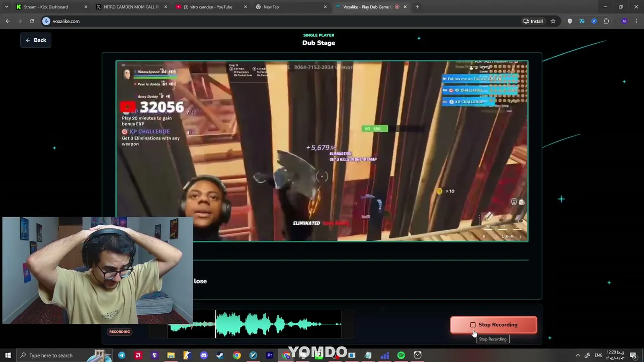Reload the current page

32,21
